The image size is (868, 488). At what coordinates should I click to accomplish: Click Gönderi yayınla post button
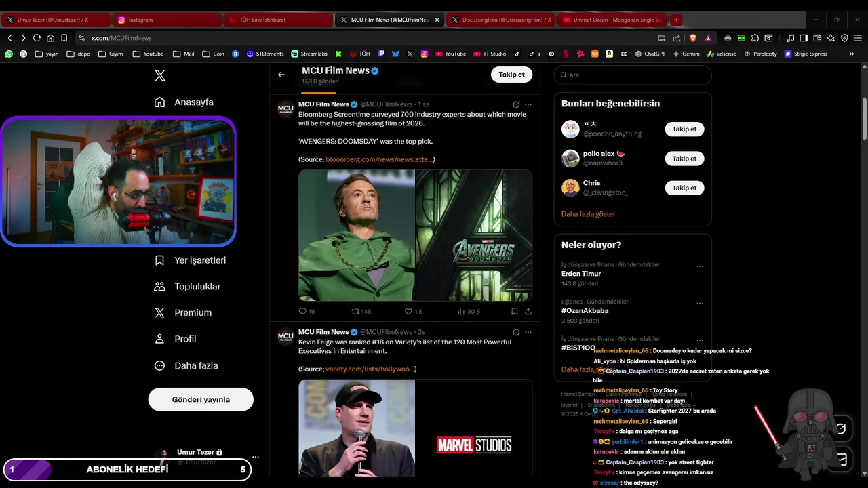[201, 399]
